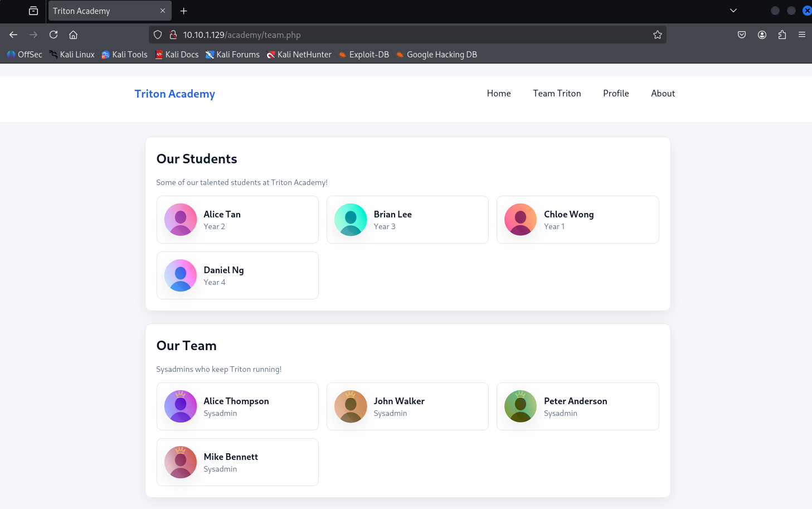Navigate to the Profile page
Screen dimensions: 812x509
[x=616, y=93]
